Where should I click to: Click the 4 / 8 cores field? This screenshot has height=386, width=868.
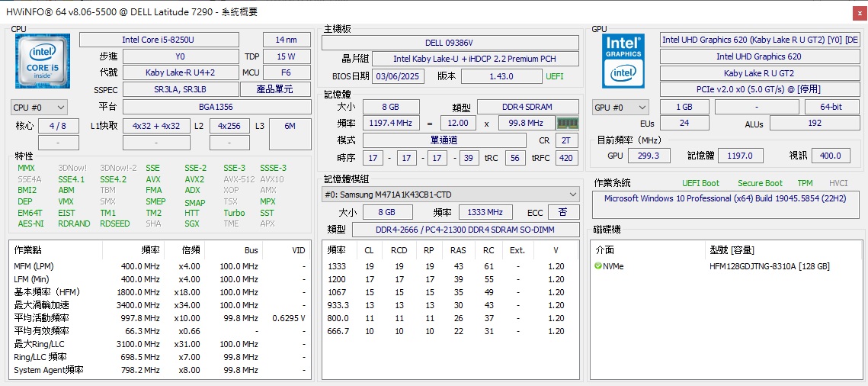[58, 127]
